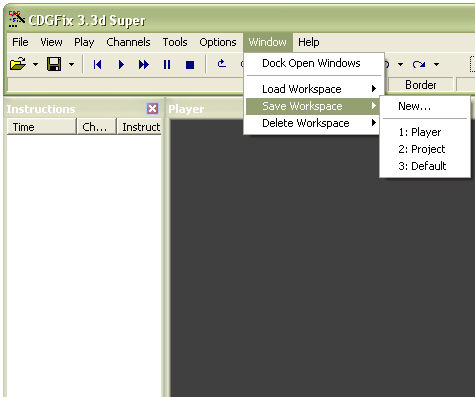Viewport: 475px width, 397px height.
Task: Click the redo arrow icon
Action: [x=419, y=64]
